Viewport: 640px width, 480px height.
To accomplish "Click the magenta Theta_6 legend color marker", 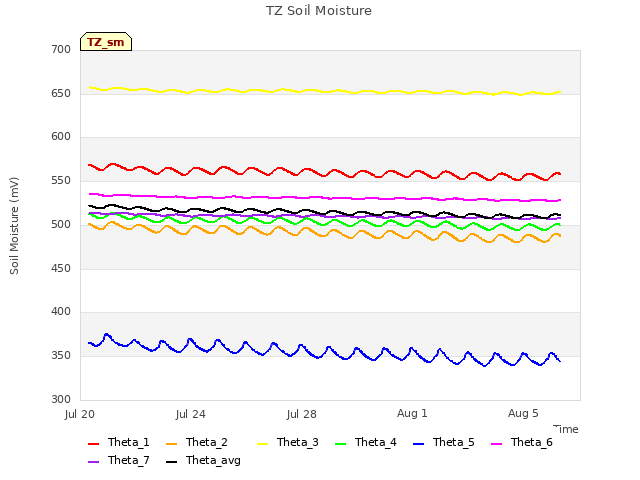I will coord(496,444).
